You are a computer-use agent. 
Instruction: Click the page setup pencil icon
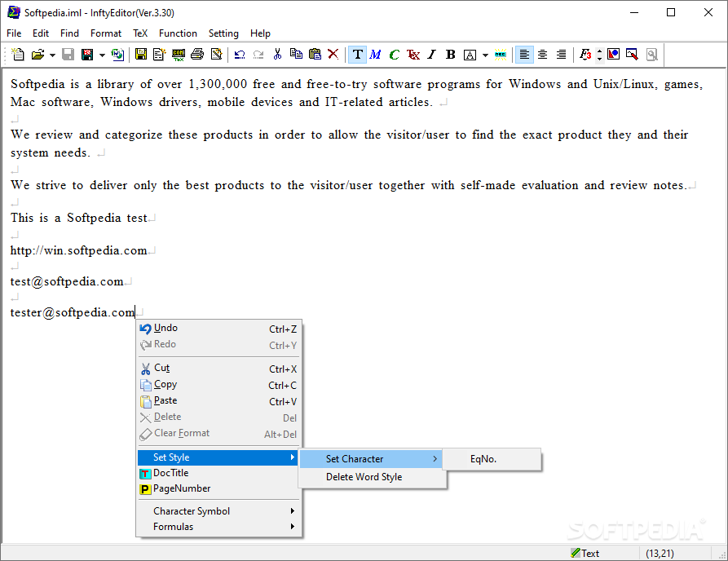[x=216, y=55]
